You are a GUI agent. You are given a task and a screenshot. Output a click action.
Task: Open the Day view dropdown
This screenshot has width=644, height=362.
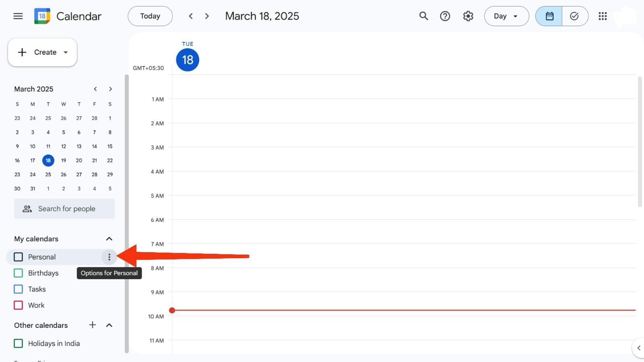(506, 16)
